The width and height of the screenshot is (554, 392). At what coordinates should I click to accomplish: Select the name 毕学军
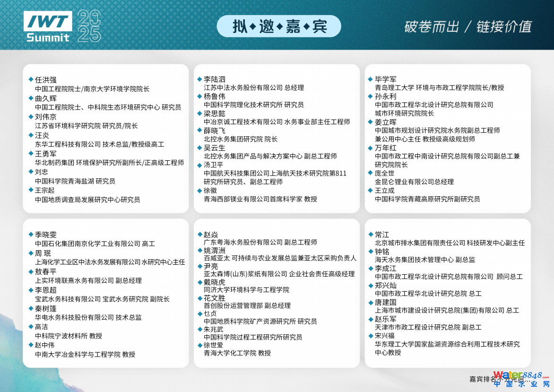point(385,79)
